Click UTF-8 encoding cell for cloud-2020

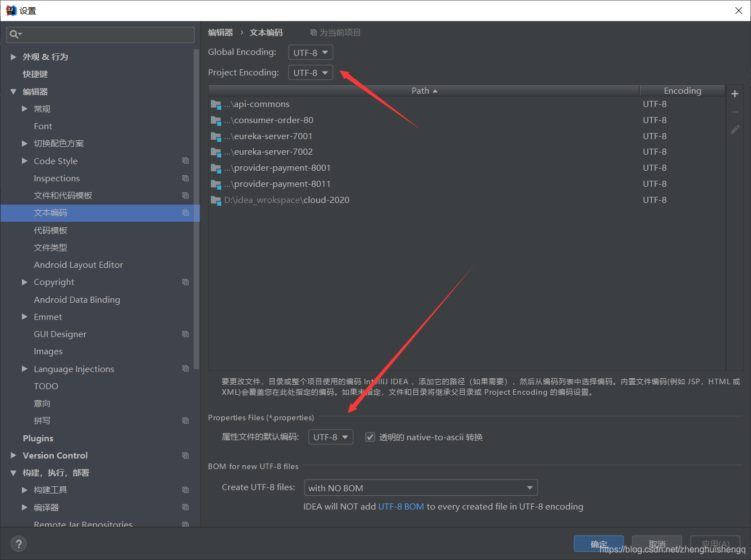click(654, 200)
